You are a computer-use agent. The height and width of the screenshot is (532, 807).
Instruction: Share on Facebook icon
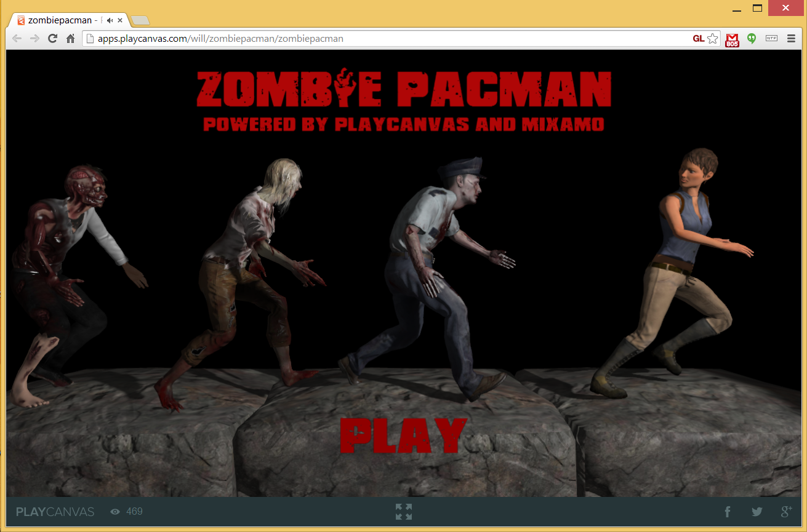click(727, 512)
